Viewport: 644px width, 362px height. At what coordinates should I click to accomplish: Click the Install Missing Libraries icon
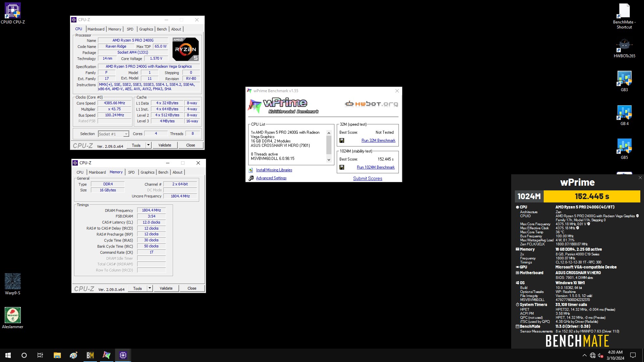coord(251,170)
